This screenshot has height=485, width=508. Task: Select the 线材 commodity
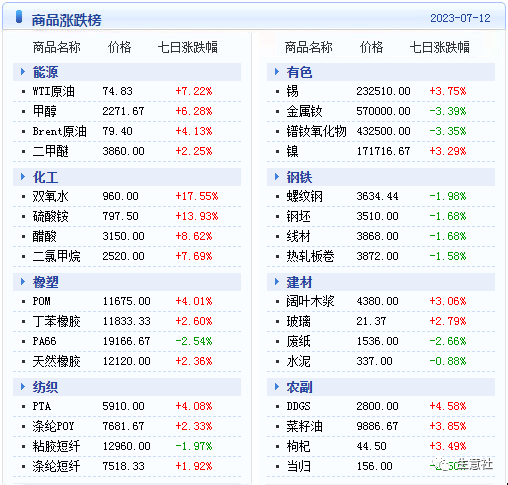click(298, 236)
